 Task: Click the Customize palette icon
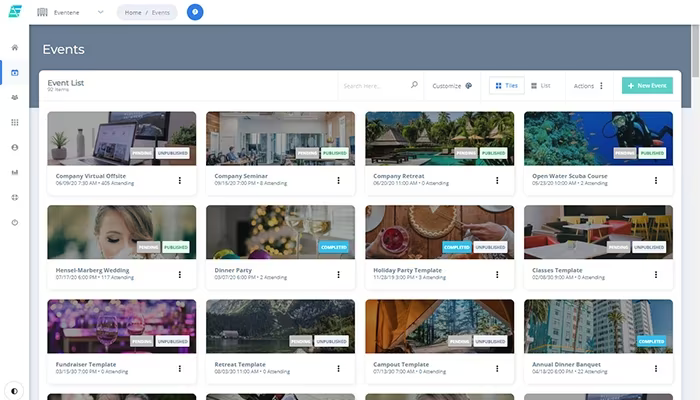pyautogui.click(x=469, y=85)
